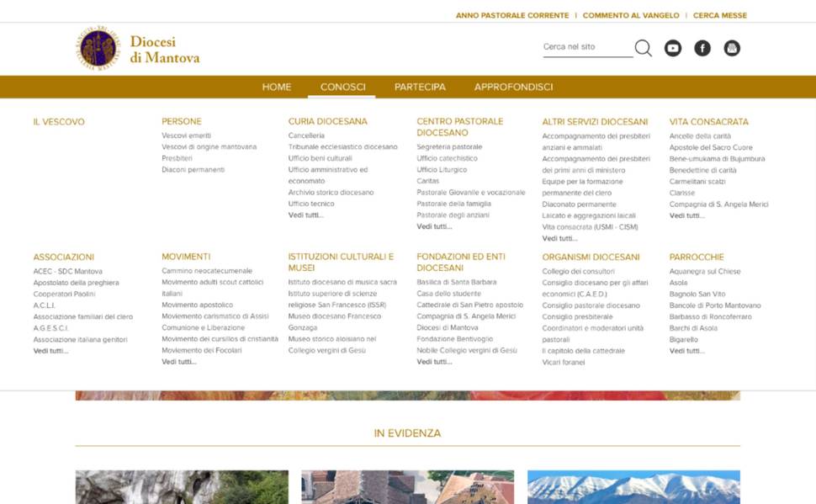Expand 'Vedi tutti...' under Associazioni
Viewport: 816px width, 504px height.
[x=51, y=351]
